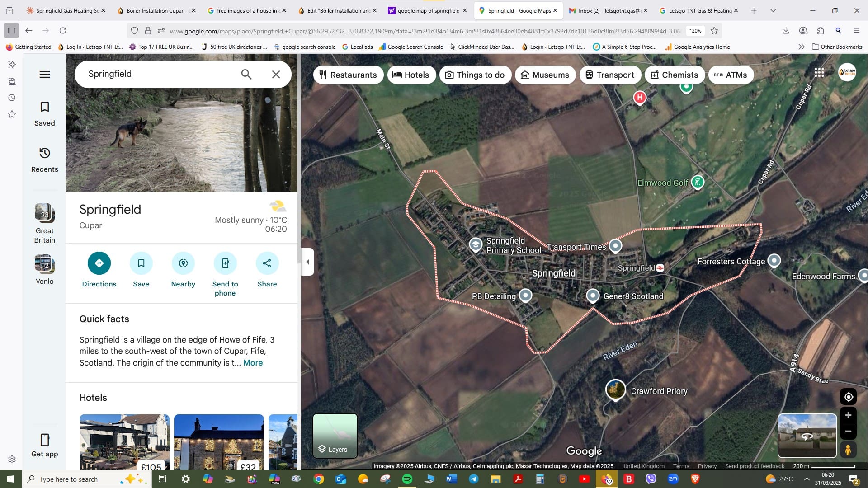Open google search console bookmark
This screenshot has width=868, height=488.
point(304,47)
